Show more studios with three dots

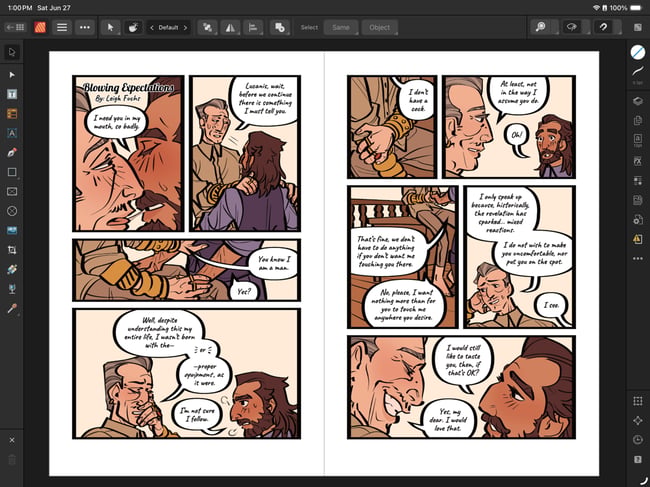[638, 259]
